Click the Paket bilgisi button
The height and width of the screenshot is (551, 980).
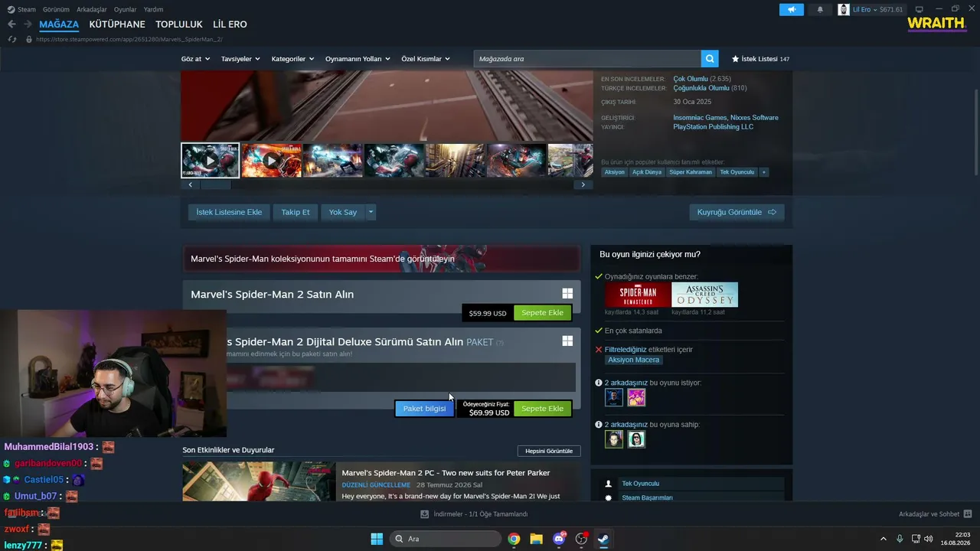click(424, 409)
